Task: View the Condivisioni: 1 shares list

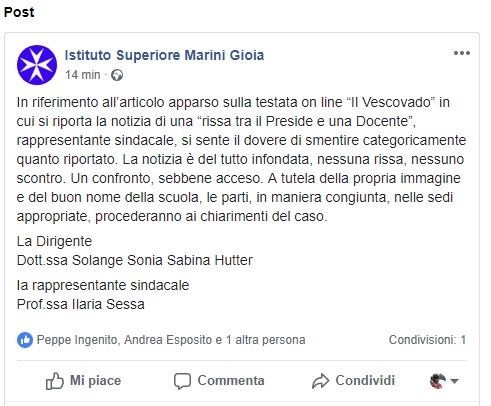Action: [427, 340]
